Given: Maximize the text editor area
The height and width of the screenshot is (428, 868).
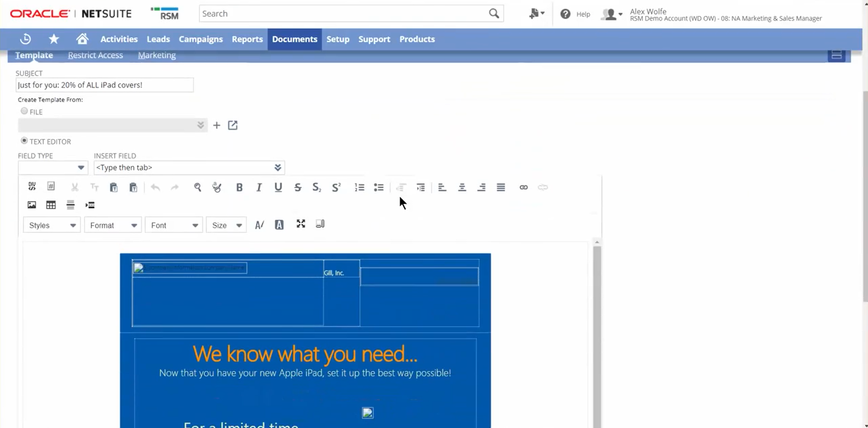Looking at the screenshot, I should 301,224.
